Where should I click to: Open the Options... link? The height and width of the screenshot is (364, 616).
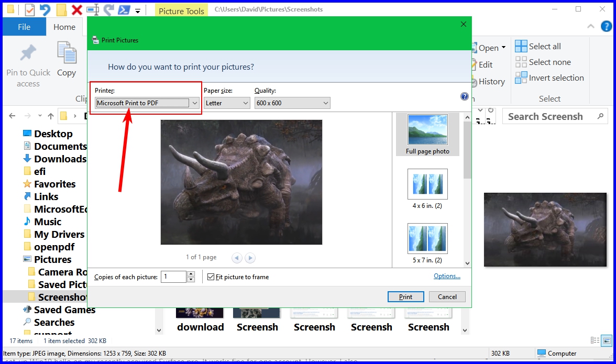[x=447, y=276]
